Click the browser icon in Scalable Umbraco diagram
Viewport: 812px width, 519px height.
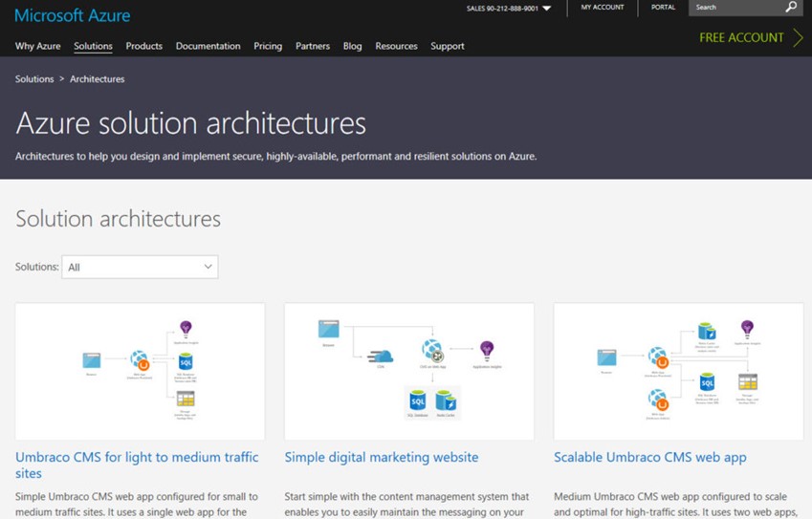(607, 357)
